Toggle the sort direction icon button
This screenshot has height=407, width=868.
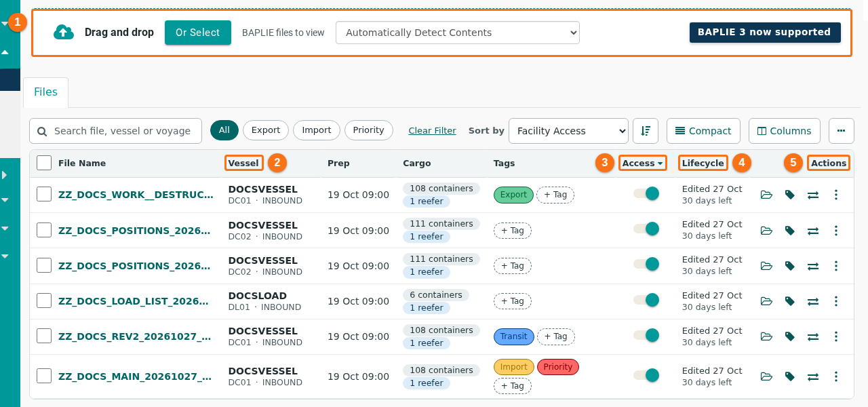646,131
